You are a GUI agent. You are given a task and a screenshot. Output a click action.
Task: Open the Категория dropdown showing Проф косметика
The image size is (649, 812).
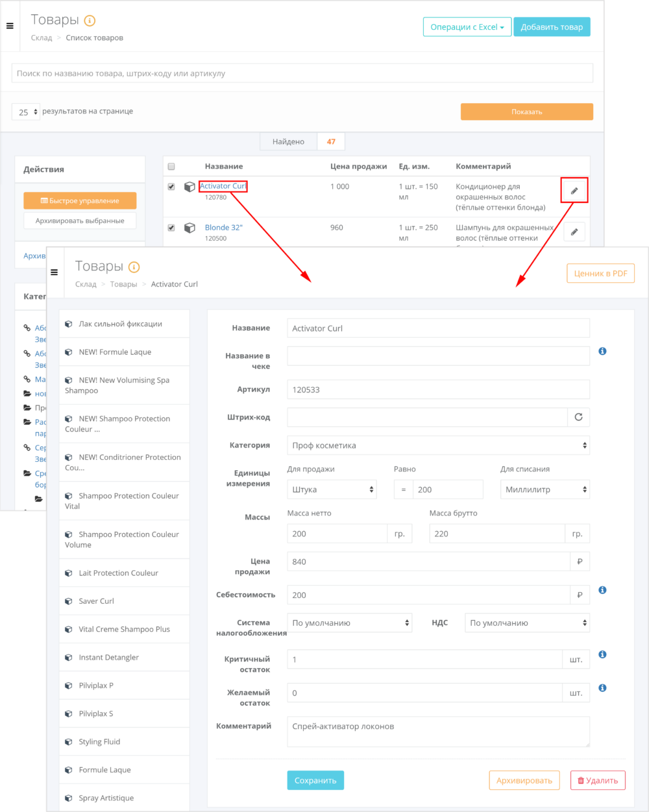pyautogui.click(x=439, y=446)
